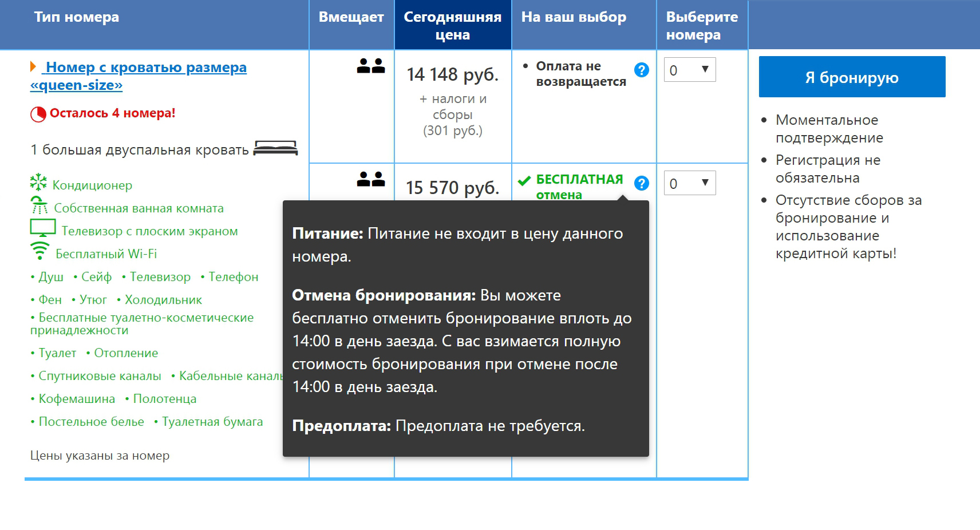Click the 'Холодильник' amenity
This screenshot has height=530, width=980.
tap(164, 300)
